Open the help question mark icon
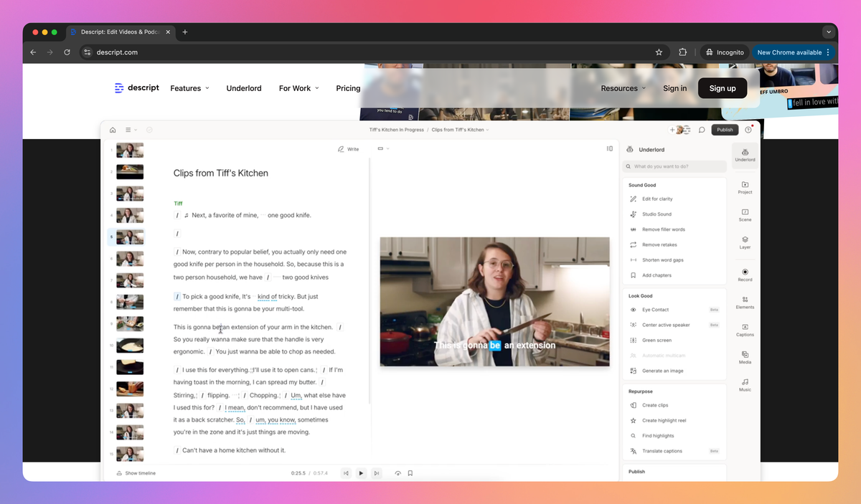 (748, 130)
